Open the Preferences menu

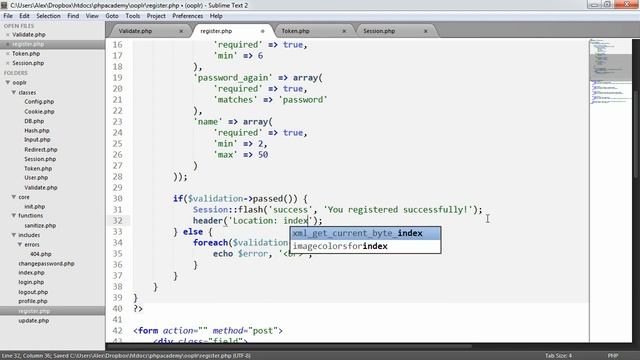188,16
